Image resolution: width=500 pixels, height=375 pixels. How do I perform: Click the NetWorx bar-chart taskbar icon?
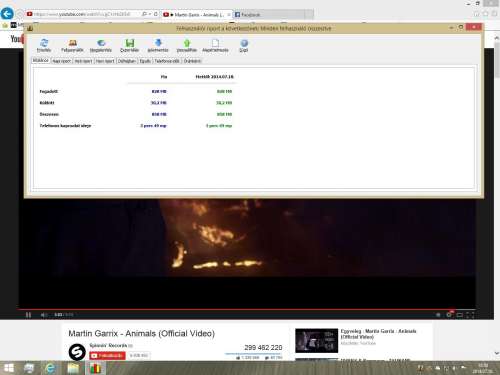point(95,368)
